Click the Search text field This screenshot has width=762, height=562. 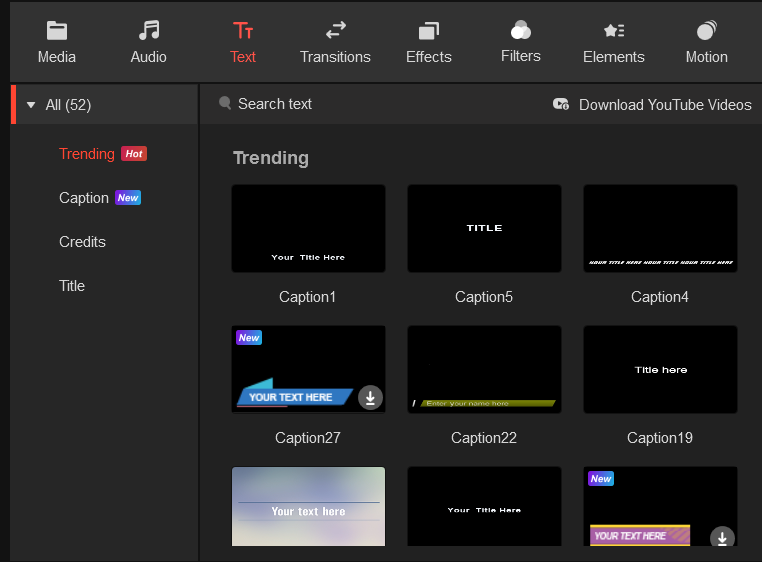coord(275,104)
